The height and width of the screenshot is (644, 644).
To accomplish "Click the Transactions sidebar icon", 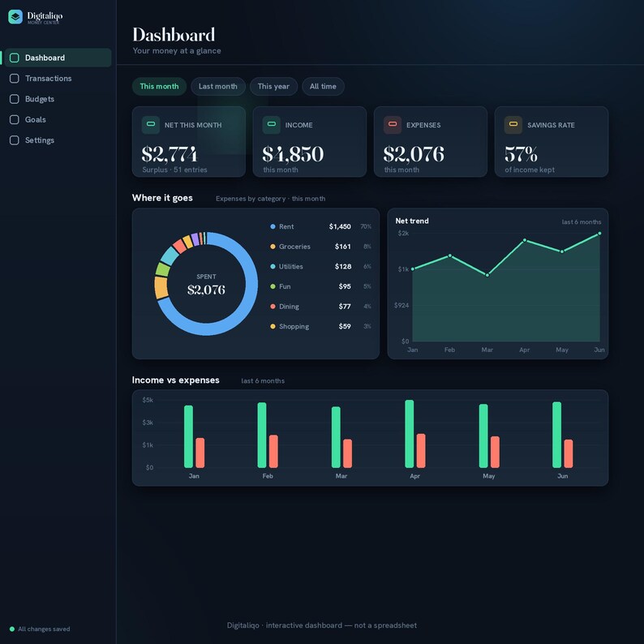I will (15, 79).
